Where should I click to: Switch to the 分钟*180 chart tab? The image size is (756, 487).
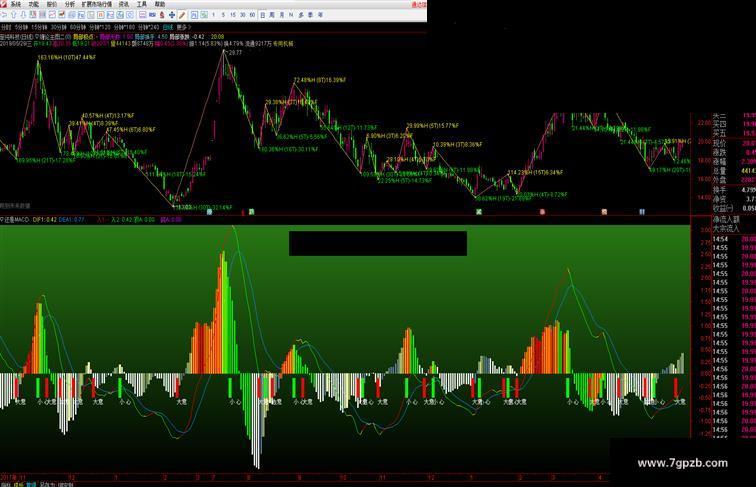pyautogui.click(x=124, y=27)
